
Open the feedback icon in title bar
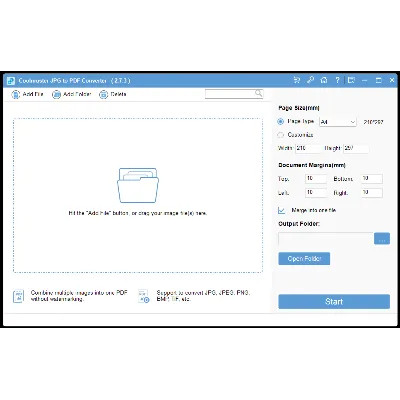point(351,80)
